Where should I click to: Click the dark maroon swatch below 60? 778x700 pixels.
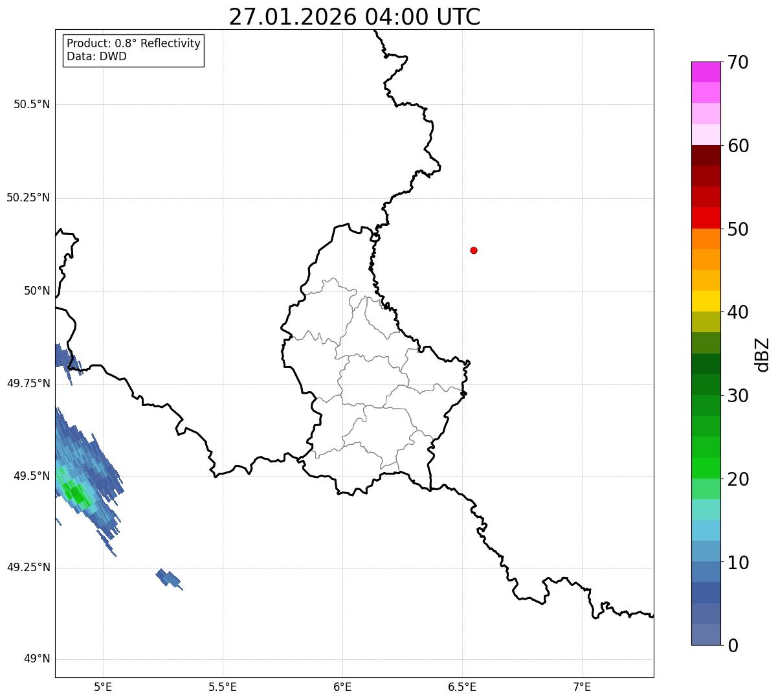706,155
